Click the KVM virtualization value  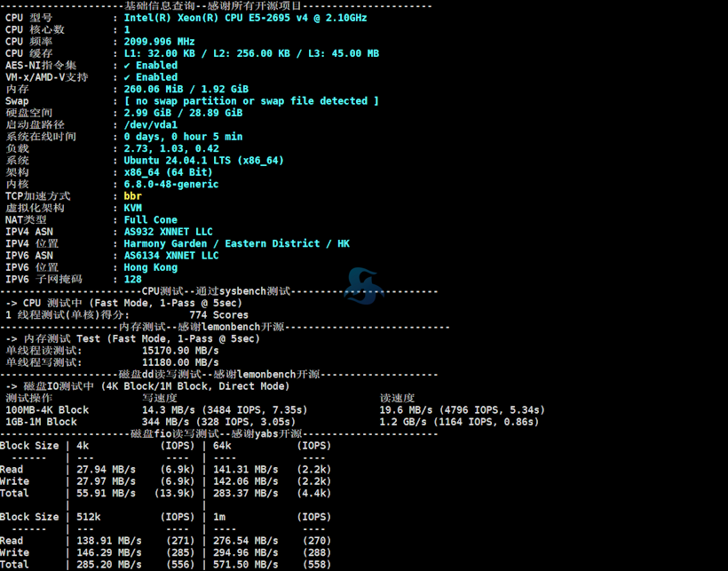[133, 208]
